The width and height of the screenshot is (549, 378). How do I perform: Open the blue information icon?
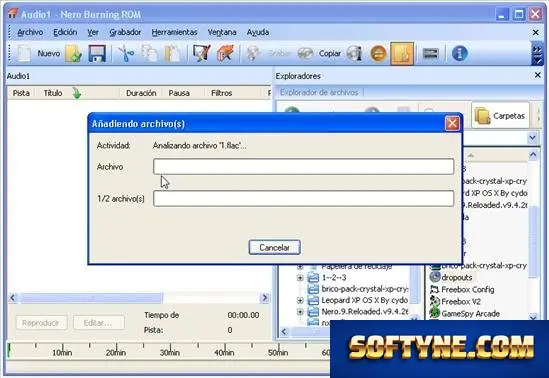click(459, 54)
